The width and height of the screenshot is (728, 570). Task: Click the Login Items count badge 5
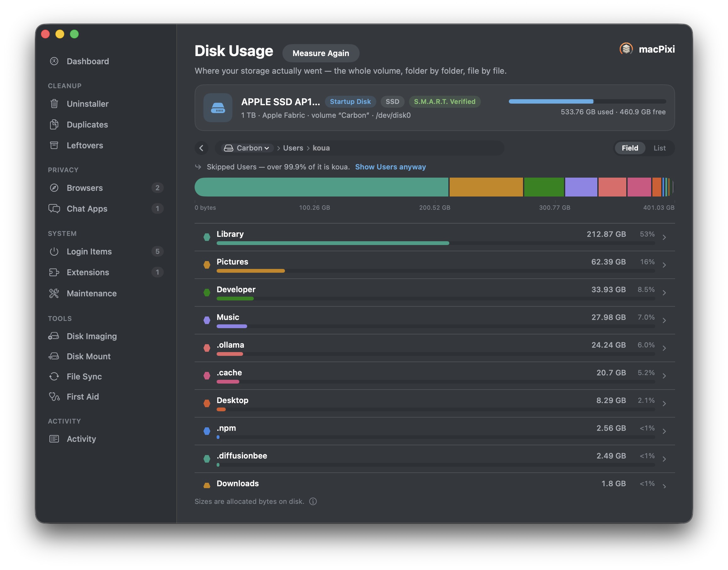[x=157, y=251]
